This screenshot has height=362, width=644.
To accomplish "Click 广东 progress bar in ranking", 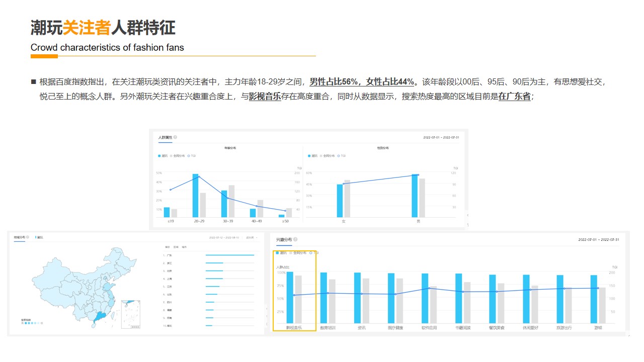I will click(x=230, y=255).
